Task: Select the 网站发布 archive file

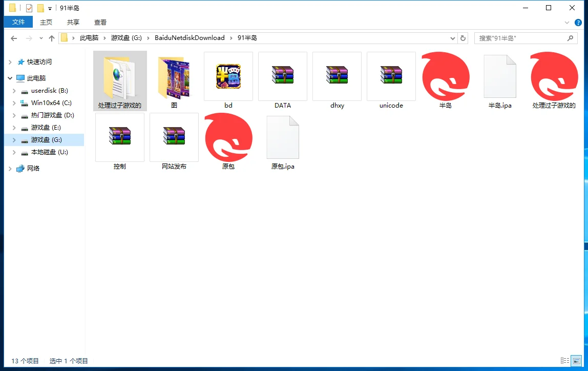Action: tap(174, 137)
